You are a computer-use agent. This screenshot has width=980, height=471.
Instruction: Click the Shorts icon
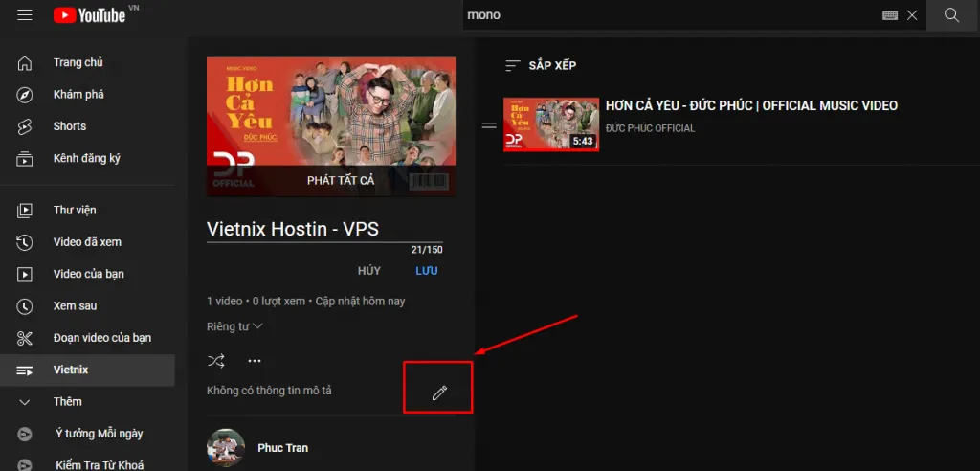pos(24,126)
